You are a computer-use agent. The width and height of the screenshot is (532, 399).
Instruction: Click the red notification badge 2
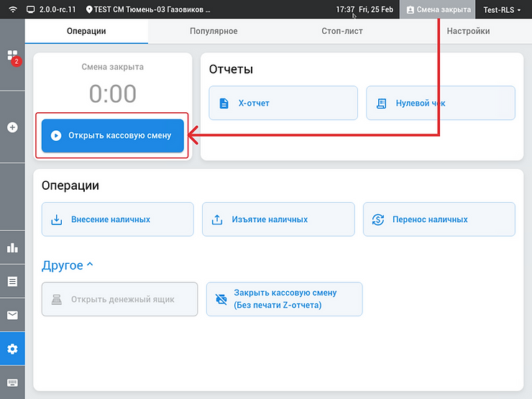[x=17, y=61]
